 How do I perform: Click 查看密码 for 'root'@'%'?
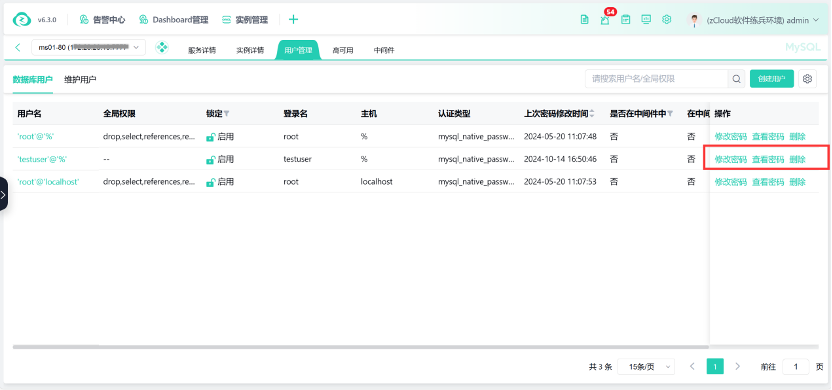coord(768,137)
